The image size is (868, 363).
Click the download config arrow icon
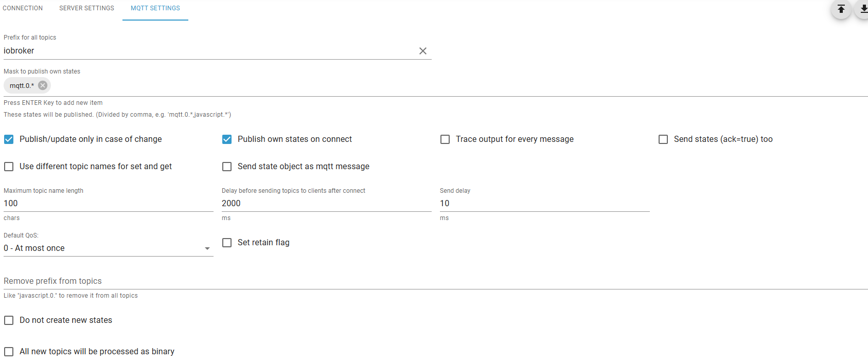[x=863, y=9]
